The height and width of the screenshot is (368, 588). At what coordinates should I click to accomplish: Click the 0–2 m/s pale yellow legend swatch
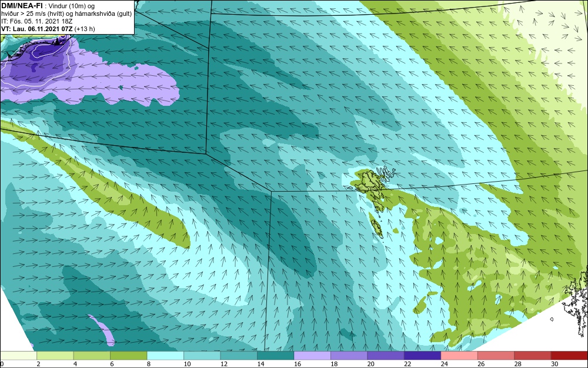tap(18, 355)
